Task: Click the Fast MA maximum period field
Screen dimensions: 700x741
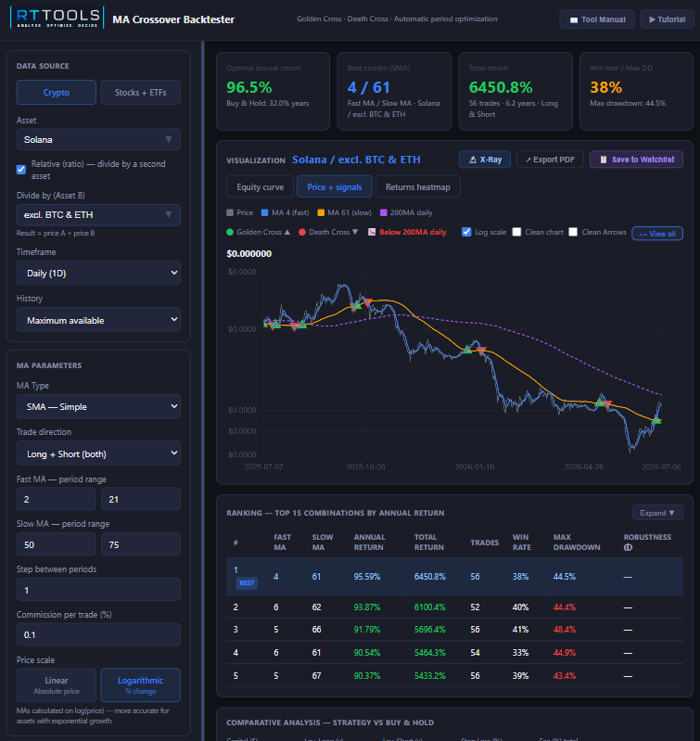Action: tap(141, 499)
